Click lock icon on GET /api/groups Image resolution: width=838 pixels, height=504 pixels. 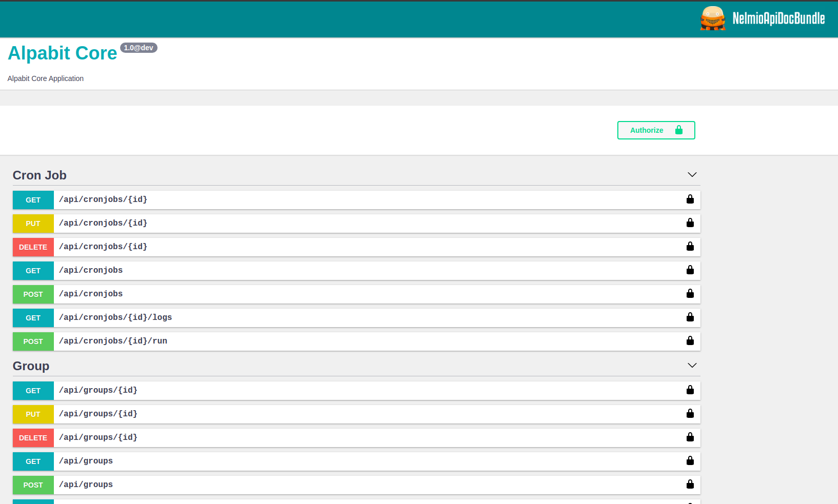(690, 460)
